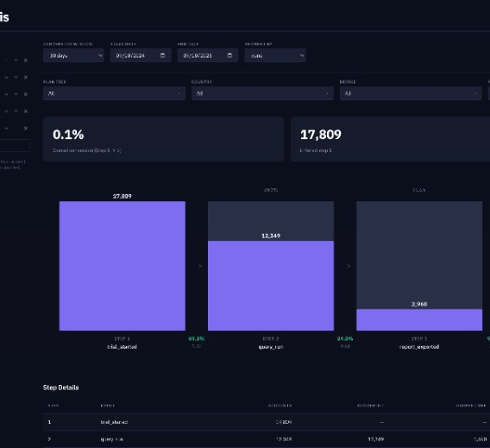
Task: Open the End Date calendar picker icon
Action: tap(229, 55)
